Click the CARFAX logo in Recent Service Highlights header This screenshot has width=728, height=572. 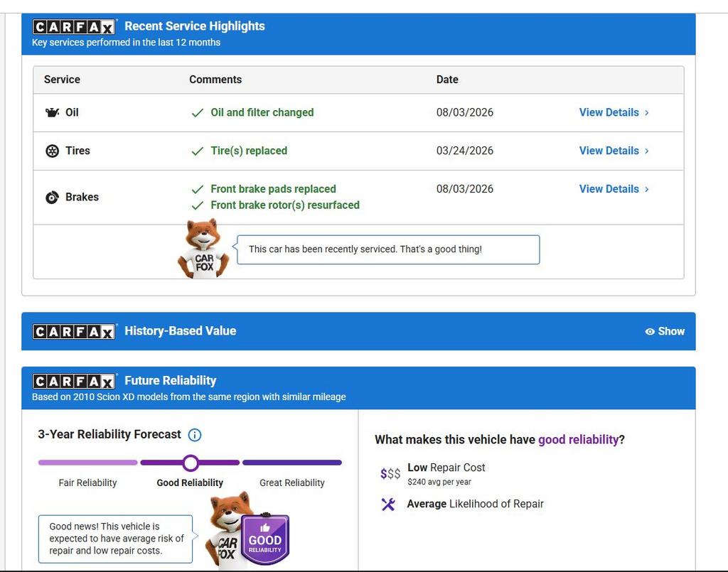(74, 27)
